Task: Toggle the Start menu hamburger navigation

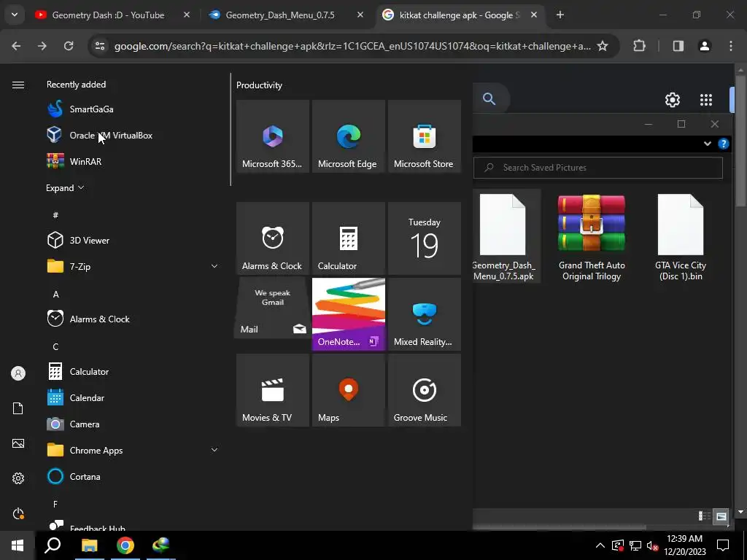Action: (18, 85)
